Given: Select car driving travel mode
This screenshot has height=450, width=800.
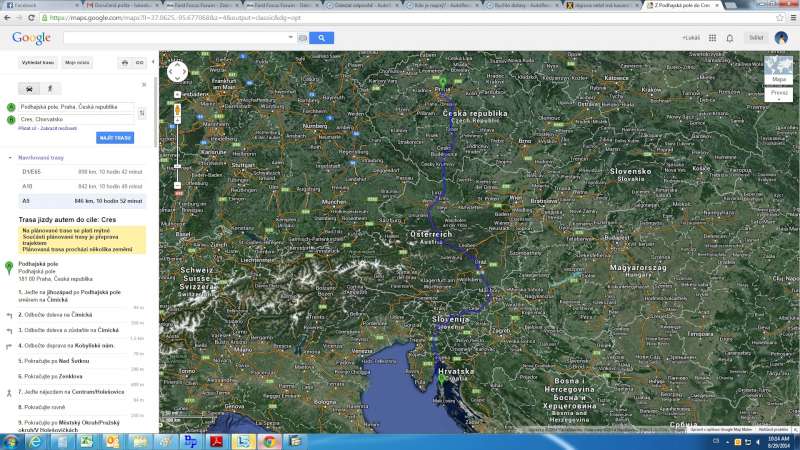Looking at the screenshot, I should pyautogui.click(x=28, y=89).
